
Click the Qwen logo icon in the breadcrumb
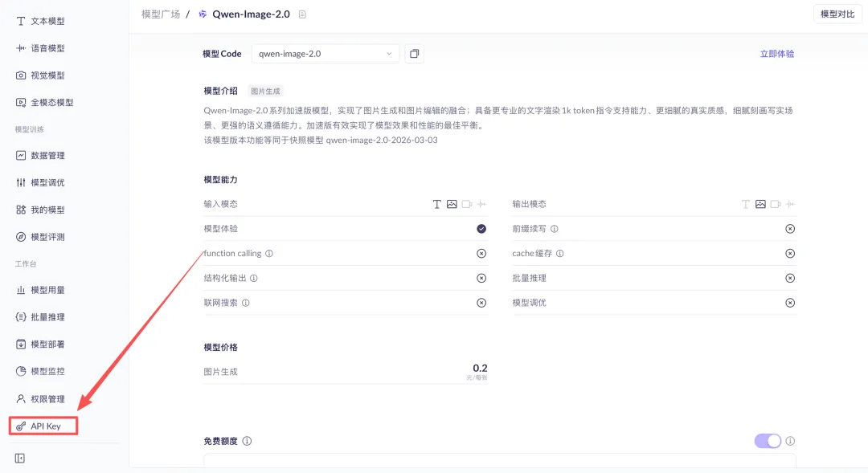(x=203, y=14)
